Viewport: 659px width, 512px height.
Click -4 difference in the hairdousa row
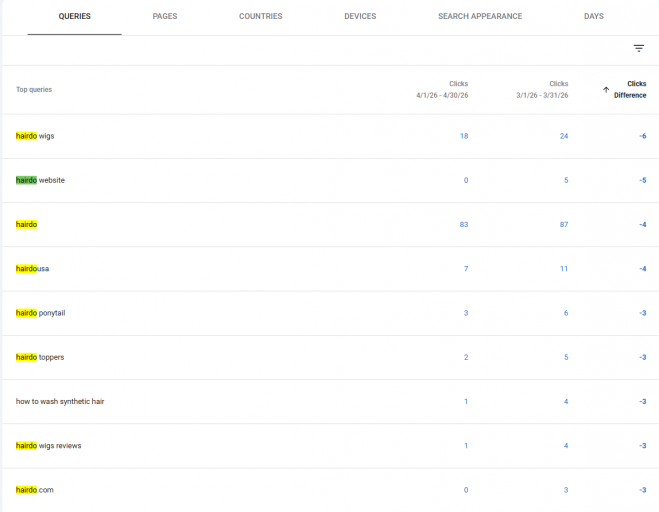click(x=643, y=269)
